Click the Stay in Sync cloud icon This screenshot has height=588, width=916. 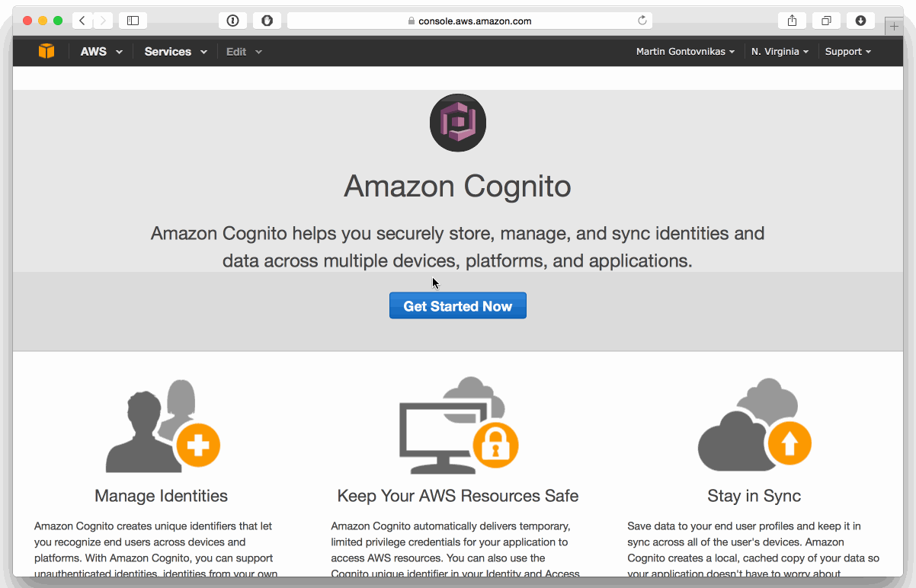[x=754, y=424]
